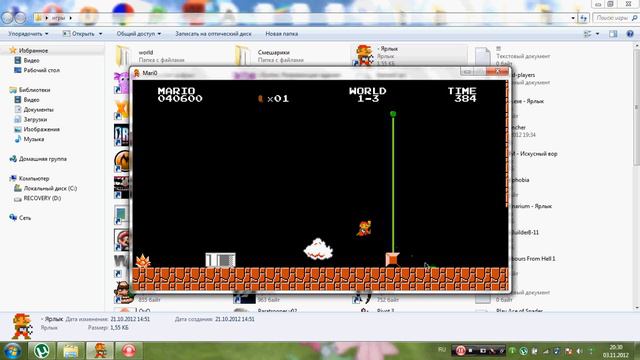This screenshot has height=360, width=640.
Task: Click the flagpole base block in game
Action: click(x=392, y=259)
